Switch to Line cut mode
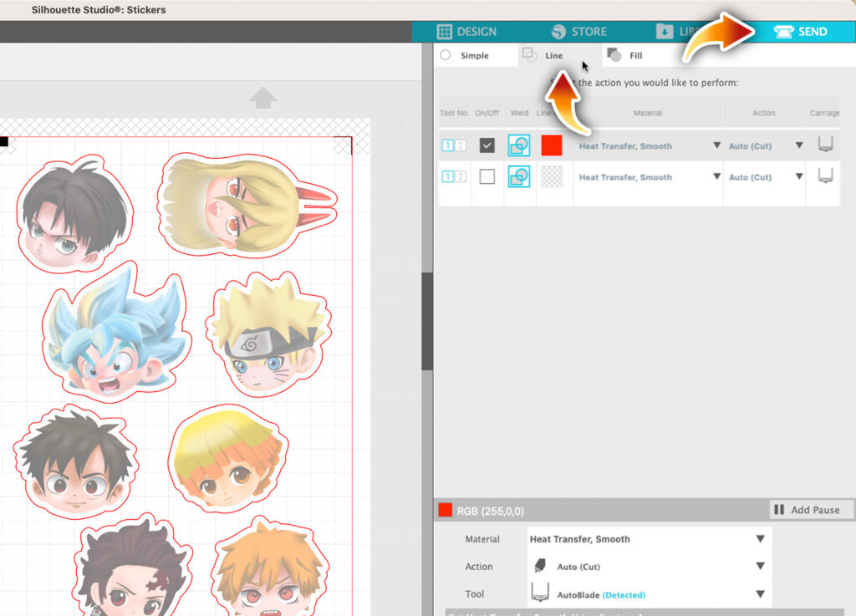Screen dimensions: 856x616 pos(543,55)
